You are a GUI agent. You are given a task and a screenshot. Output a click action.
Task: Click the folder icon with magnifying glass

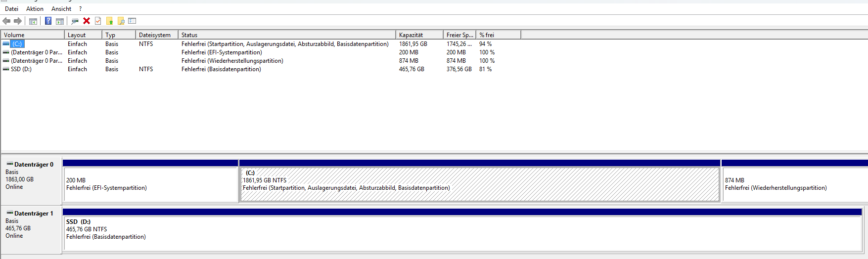pyautogui.click(x=121, y=21)
